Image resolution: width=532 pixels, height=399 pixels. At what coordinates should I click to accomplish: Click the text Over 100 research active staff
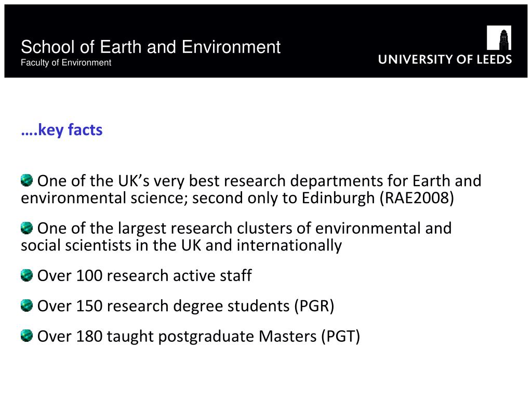click(x=144, y=275)
